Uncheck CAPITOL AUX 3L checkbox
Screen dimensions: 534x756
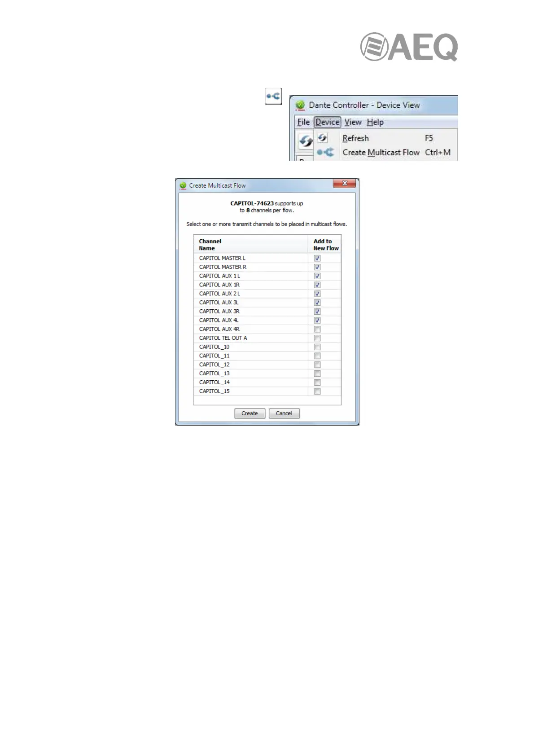317,303
